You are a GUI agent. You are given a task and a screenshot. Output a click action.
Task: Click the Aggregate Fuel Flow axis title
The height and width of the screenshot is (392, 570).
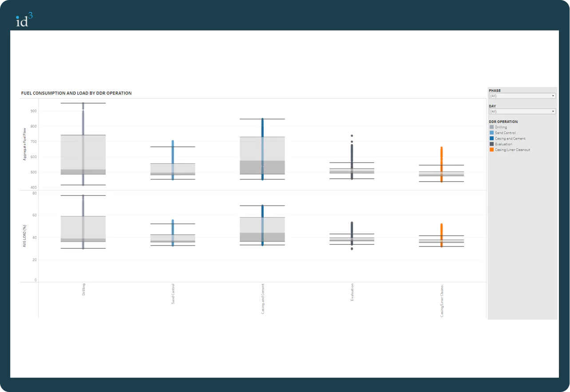tap(25, 144)
